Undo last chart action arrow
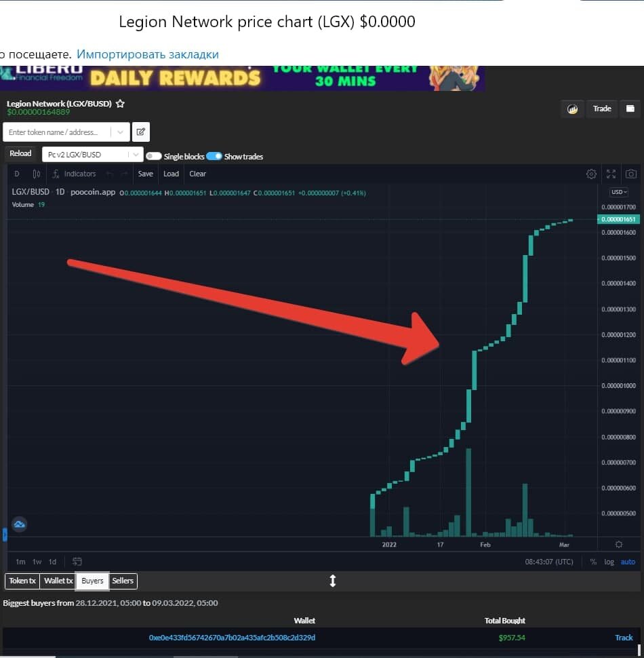The image size is (644, 658). 110,174
